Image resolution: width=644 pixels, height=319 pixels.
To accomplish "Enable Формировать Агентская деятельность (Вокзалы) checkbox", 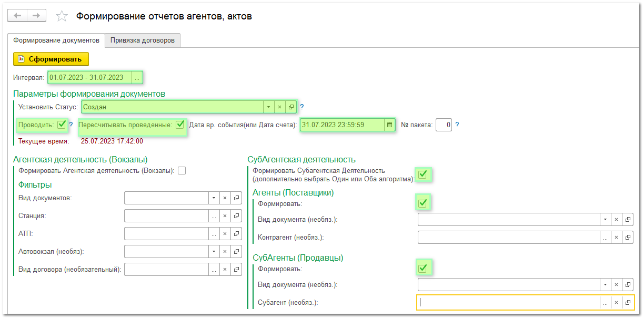I will coord(182,171).
